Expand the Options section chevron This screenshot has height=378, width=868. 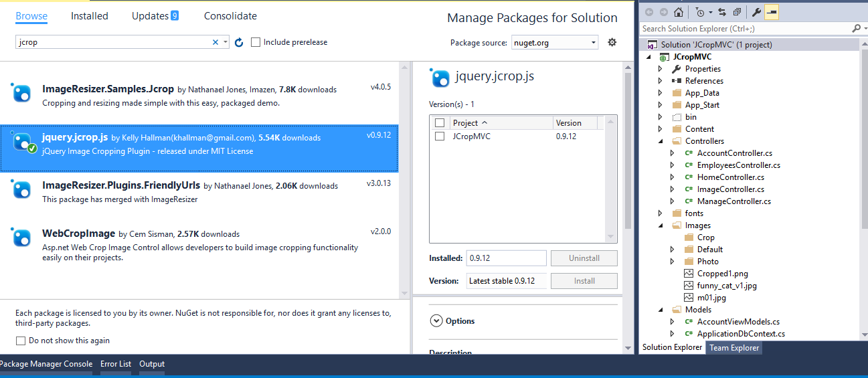pos(436,321)
